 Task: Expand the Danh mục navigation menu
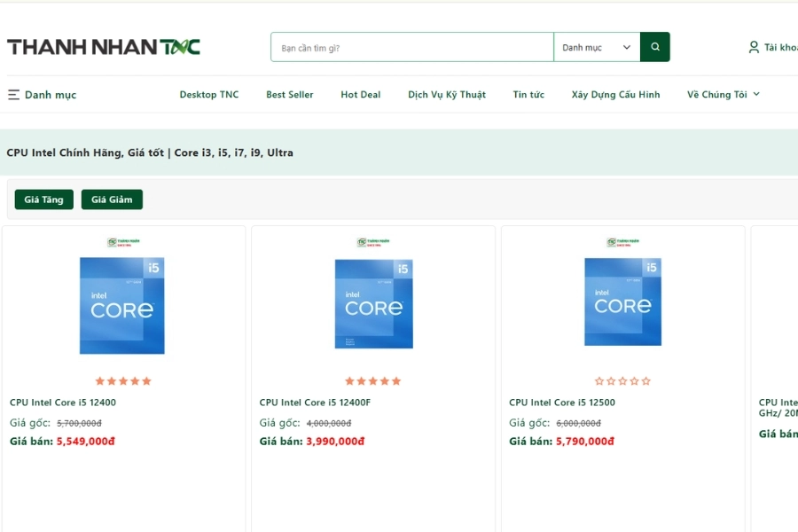(x=42, y=94)
